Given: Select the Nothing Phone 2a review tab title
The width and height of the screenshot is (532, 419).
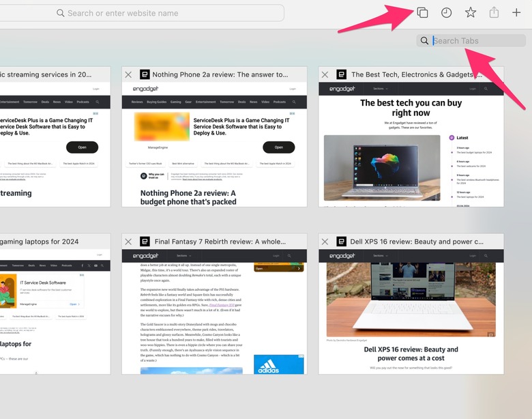Looking at the screenshot, I should 220,74.
